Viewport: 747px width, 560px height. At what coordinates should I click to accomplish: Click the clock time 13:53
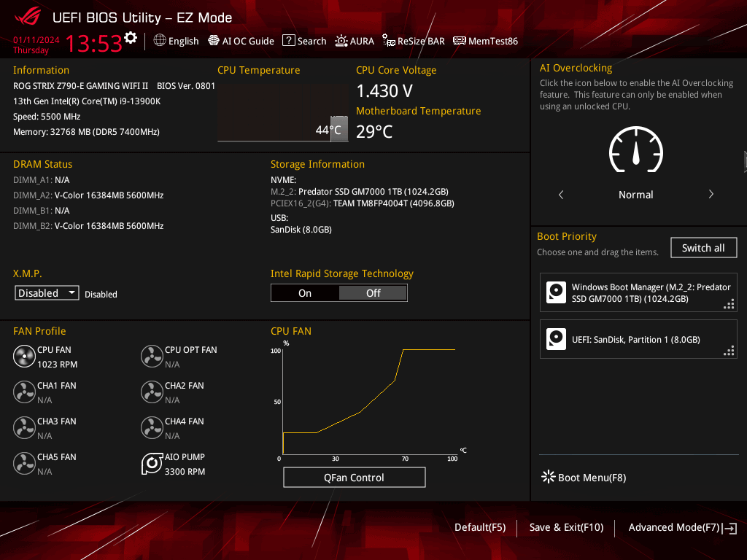94,43
